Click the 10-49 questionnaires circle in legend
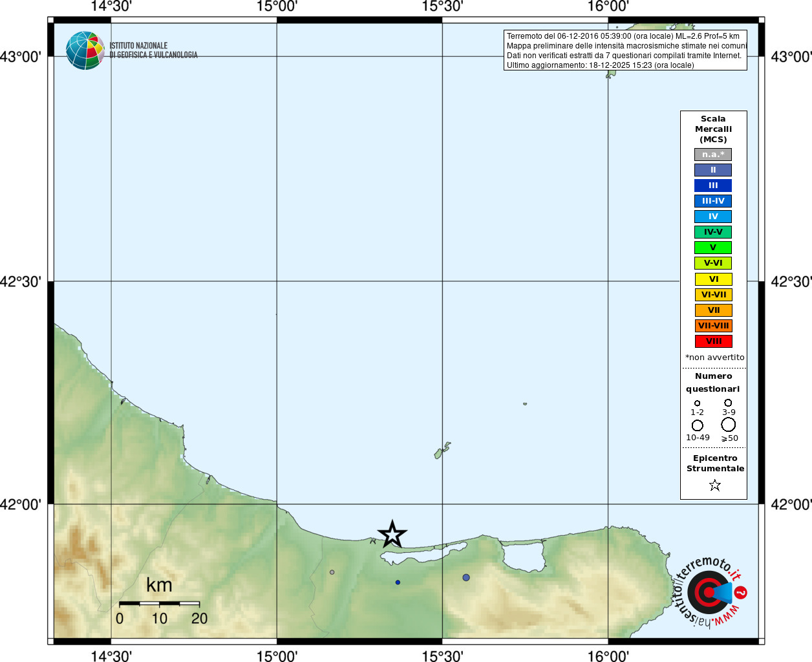Image resolution: width=812 pixels, height=662 pixels. (698, 425)
